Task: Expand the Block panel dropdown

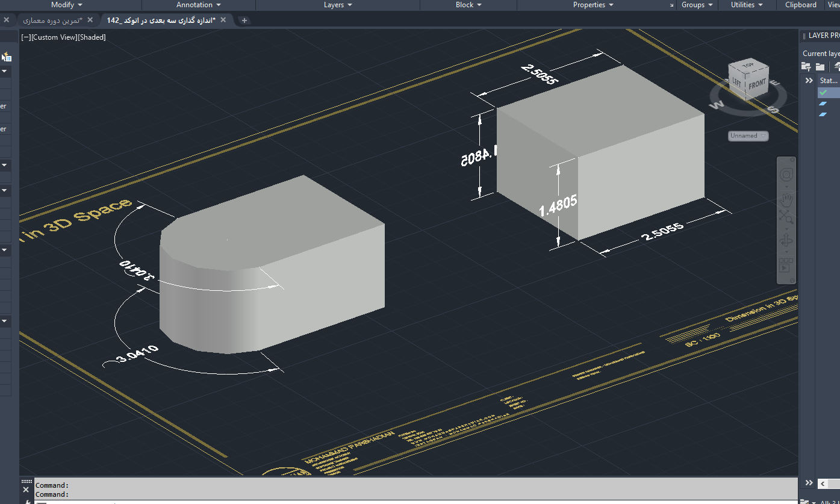Action: coord(468,5)
